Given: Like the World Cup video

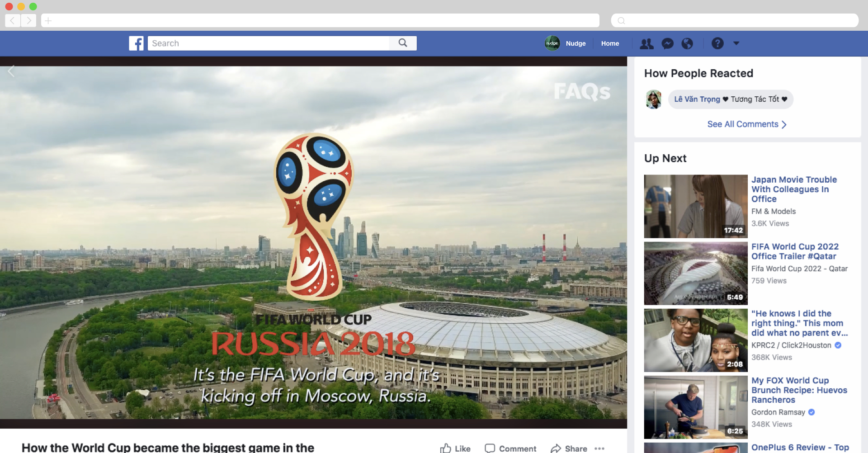Looking at the screenshot, I should [x=455, y=448].
